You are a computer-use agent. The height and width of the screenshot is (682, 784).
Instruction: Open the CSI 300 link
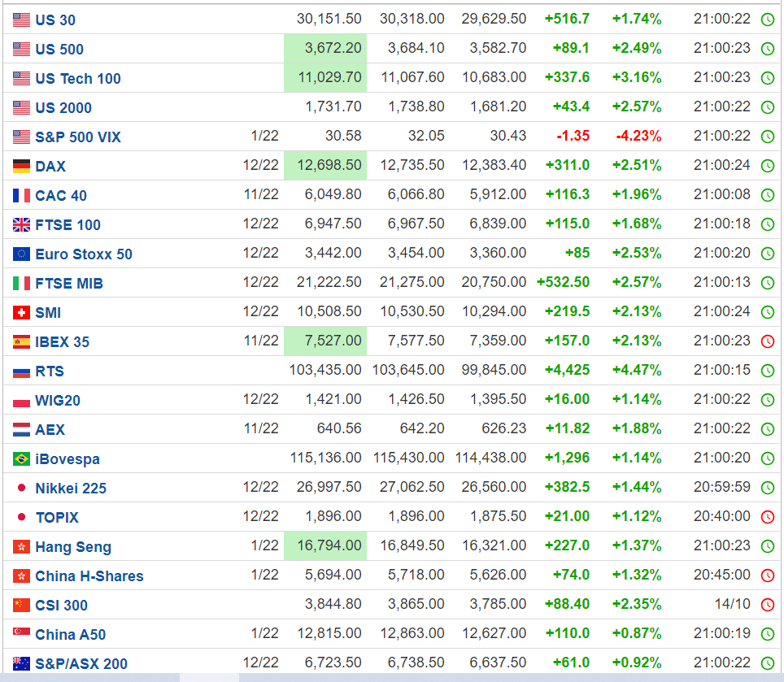click(62, 606)
